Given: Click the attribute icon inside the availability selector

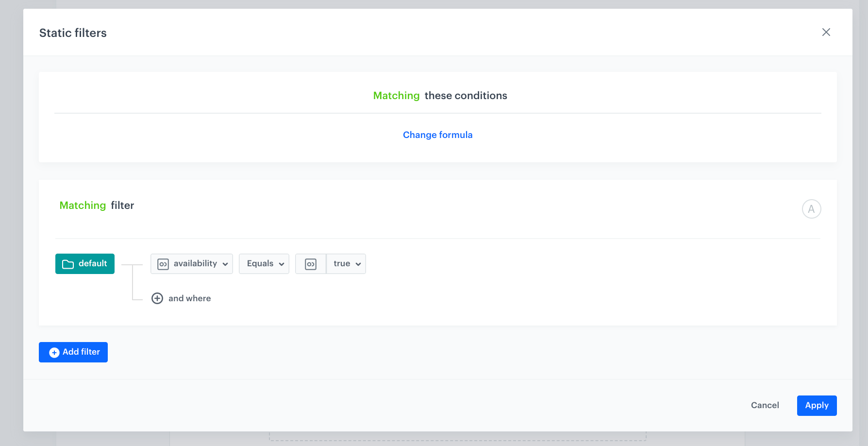Looking at the screenshot, I should (164, 263).
